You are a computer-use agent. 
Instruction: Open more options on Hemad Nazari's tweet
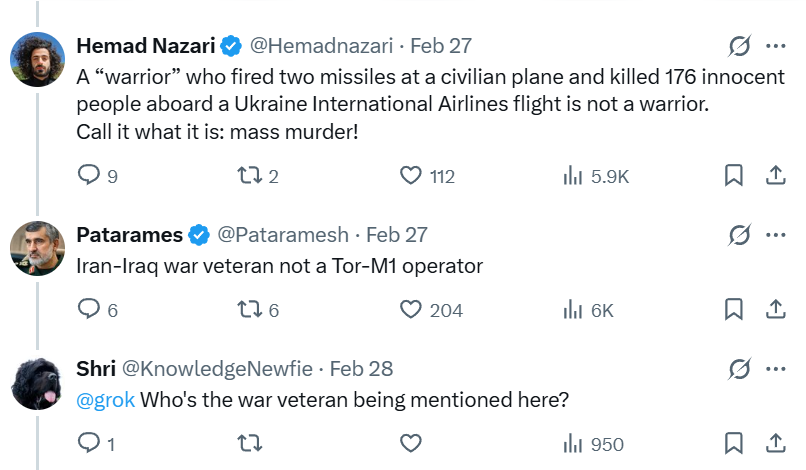tap(775, 46)
